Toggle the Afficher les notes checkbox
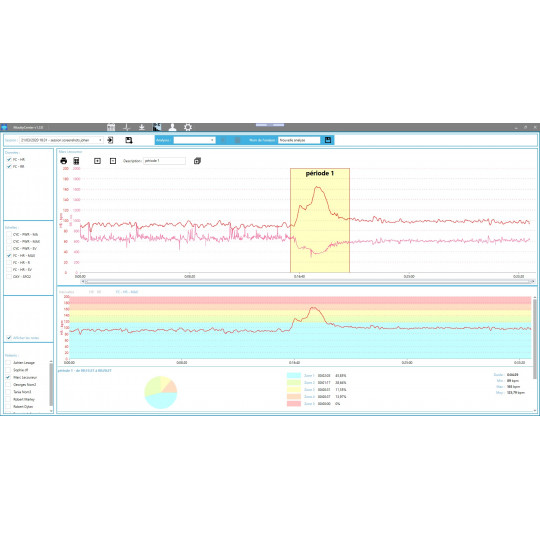This screenshot has width=540, height=540. pos(9,338)
